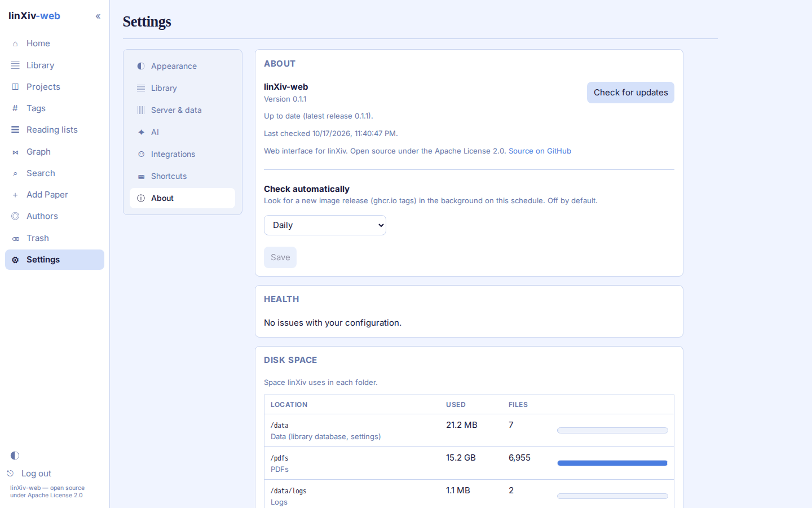The width and height of the screenshot is (812, 508).
Task: Click the Check for updates button
Action: click(630, 93)
